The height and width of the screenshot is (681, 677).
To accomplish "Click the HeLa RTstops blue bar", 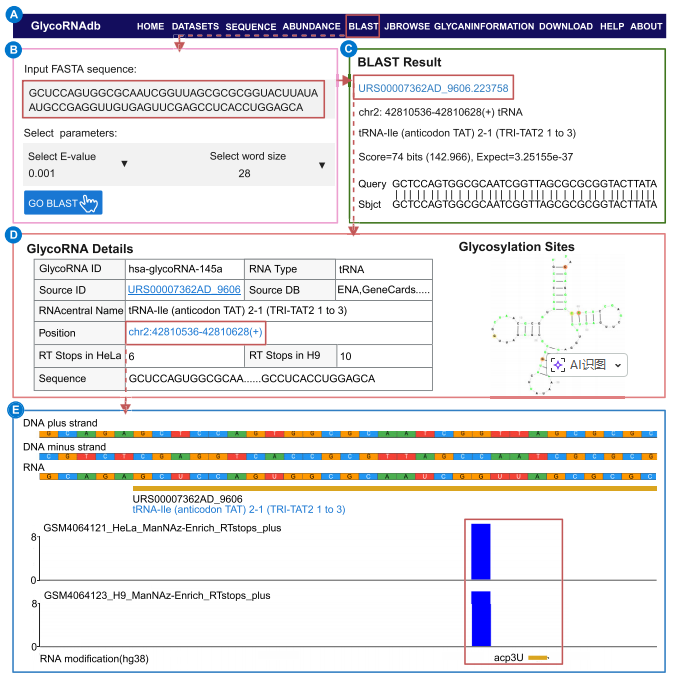I will pos(481,551).
